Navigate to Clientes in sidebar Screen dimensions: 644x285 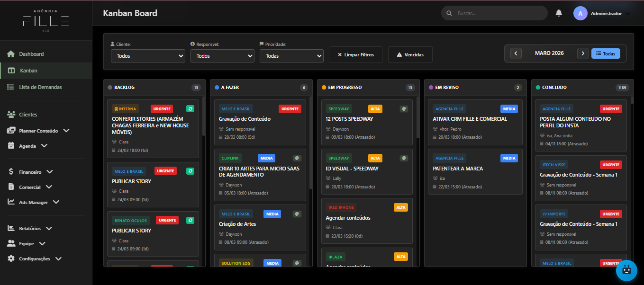28,115
